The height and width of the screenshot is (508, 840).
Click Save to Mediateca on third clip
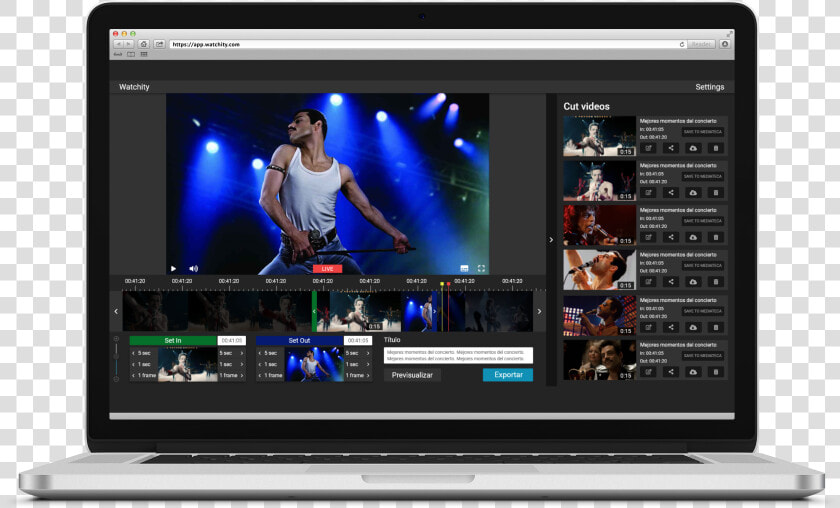[x=703, y=221]
